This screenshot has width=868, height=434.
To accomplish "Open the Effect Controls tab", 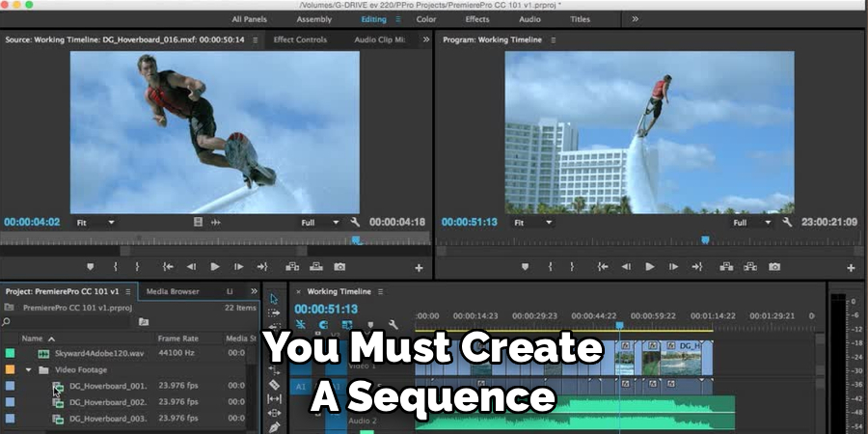I will pos(300,40).
